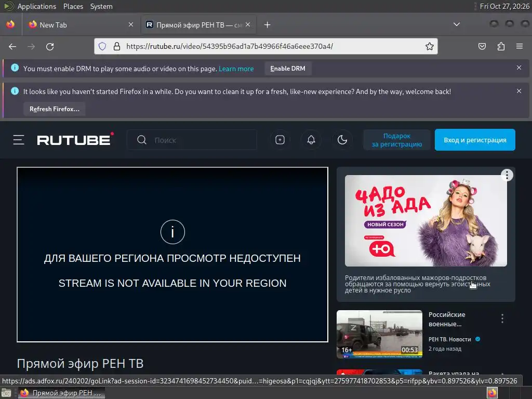
Task: Click the Refresh Firefox… button
Action: 54,109
